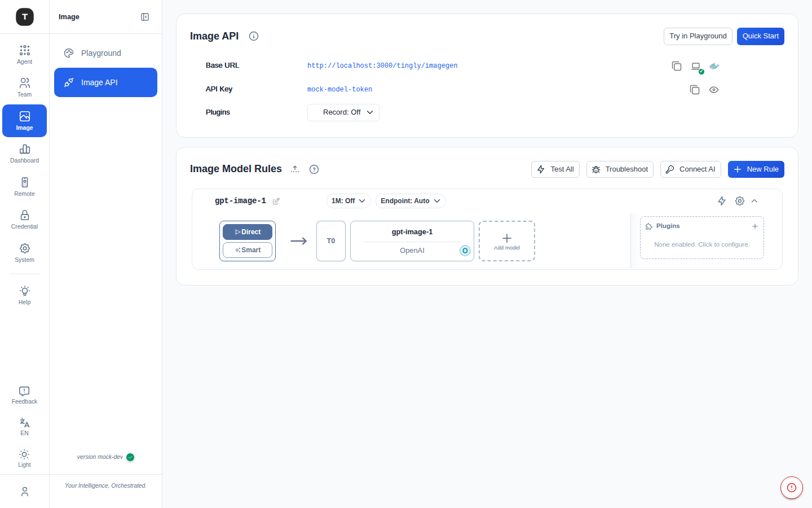The height and width of the screenshot is (508, 812).
Task: Copy the Base URL
Action: [x=677, y=66]
